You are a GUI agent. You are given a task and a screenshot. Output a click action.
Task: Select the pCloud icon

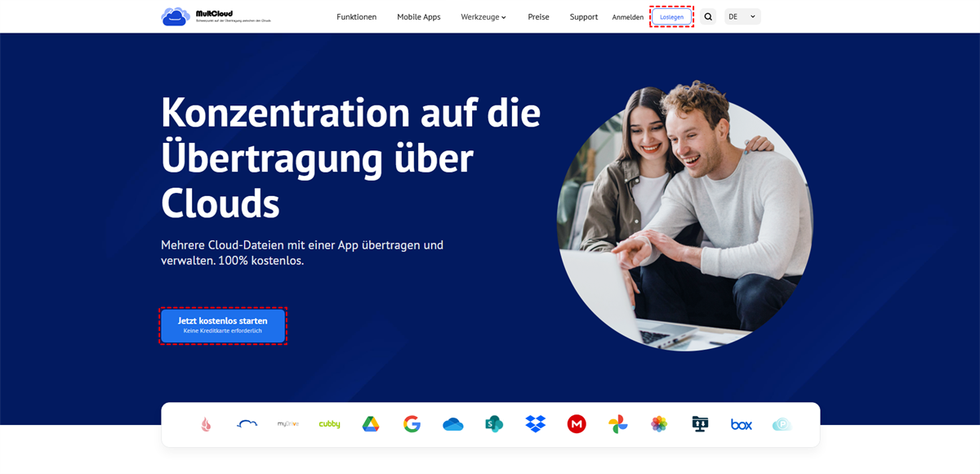click(x=782, y=424)
